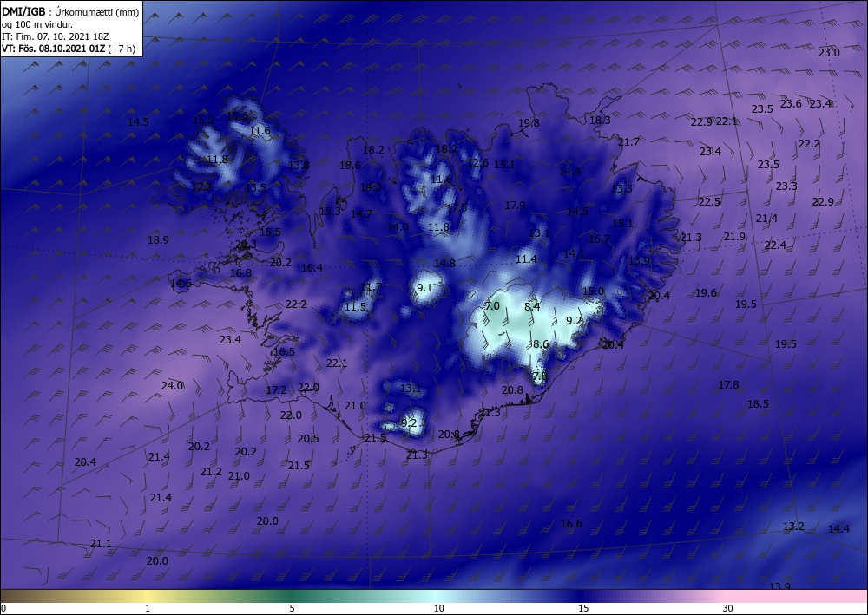Click the 24.0 value over the ocean
This screenshot has height=615, width=868.
point(172,385)
